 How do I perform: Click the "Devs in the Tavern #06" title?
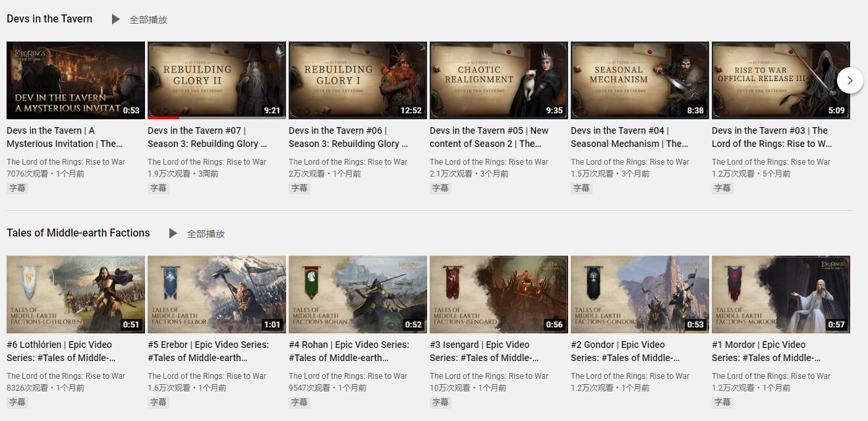349,137
